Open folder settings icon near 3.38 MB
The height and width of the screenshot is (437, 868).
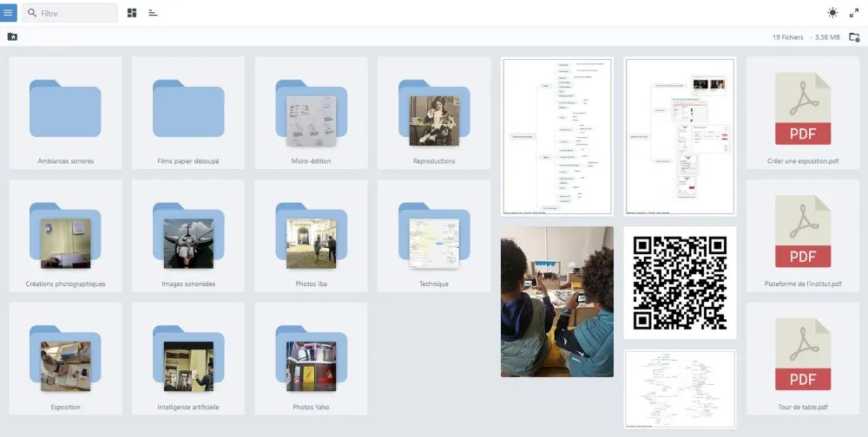(x=854, y=37)
